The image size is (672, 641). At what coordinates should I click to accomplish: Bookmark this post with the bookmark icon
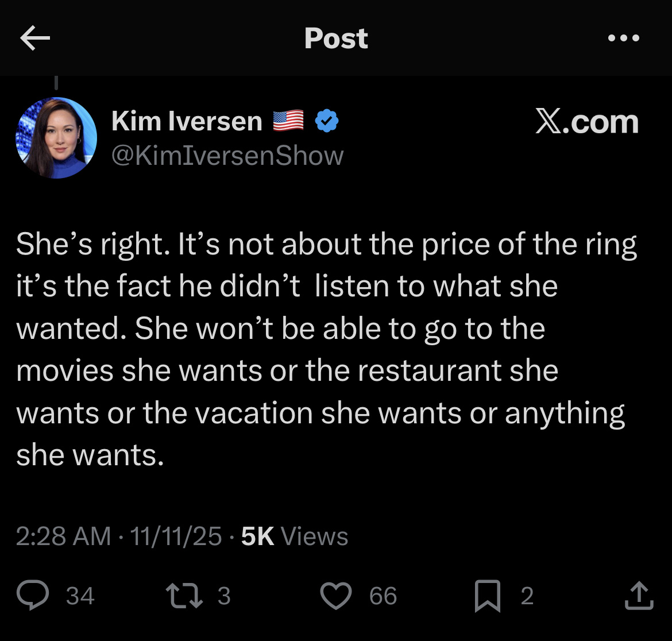488,595
